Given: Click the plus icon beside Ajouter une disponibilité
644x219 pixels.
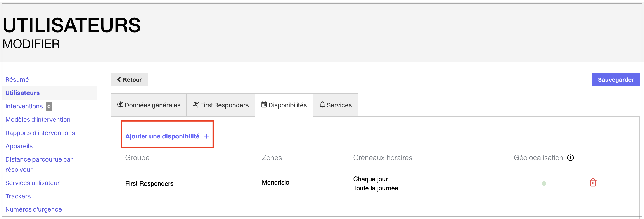Looking at the screenshot, I should click(x=206, y=136).
